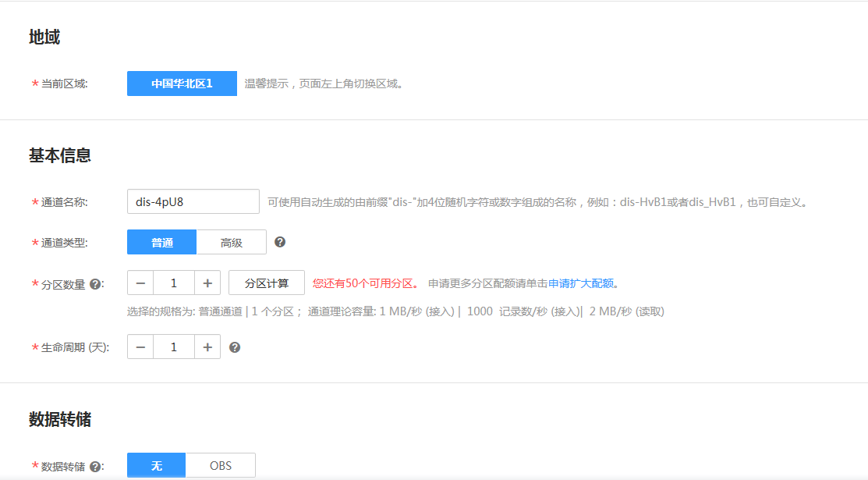Decrease 生命周期 days with the minus button
Image resolution: width=868 pixels, height=480 pixels.
pos(140,347)
